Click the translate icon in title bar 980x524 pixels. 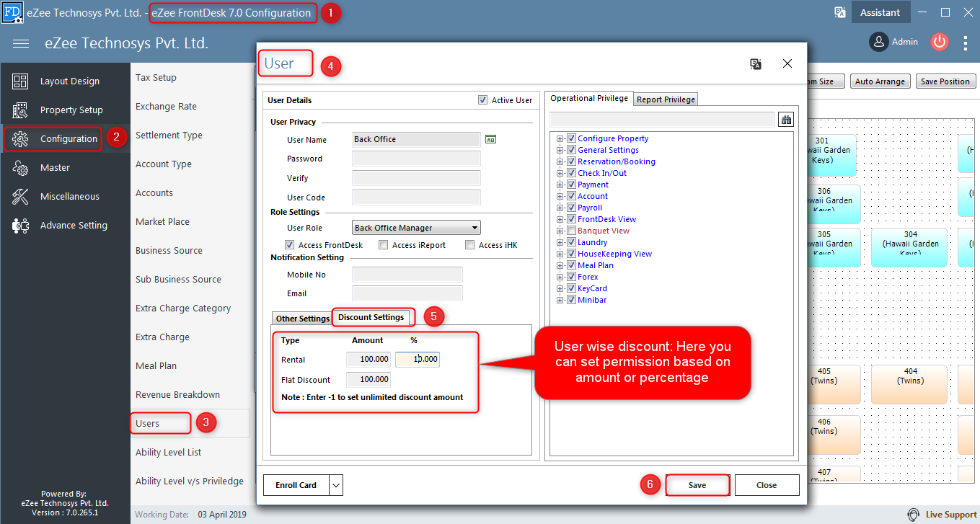pyautogui.click(x=839, y=12)
